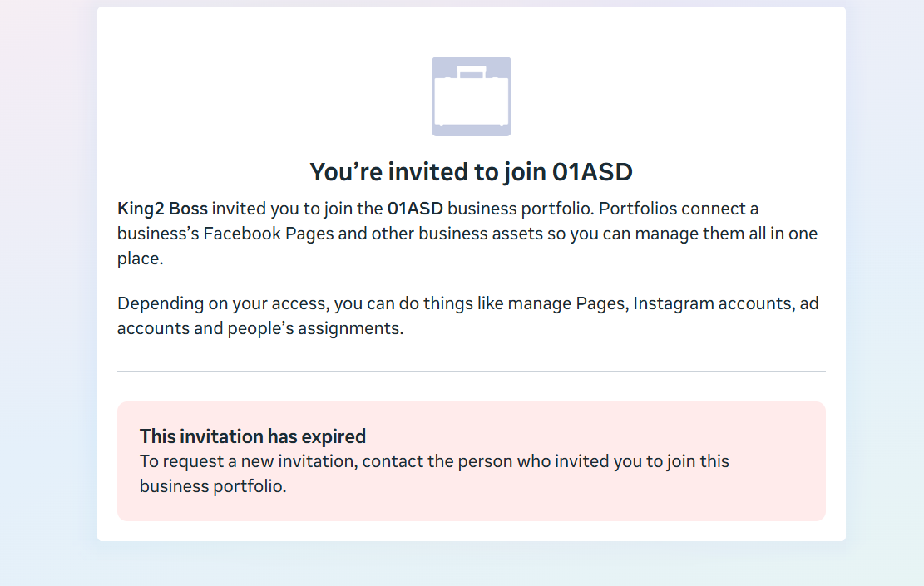Image resolution: width=924 pixels, height=586 pixels.
Task: Click bold 01ASD in the invitation paragraph
Action: point(415,209)
